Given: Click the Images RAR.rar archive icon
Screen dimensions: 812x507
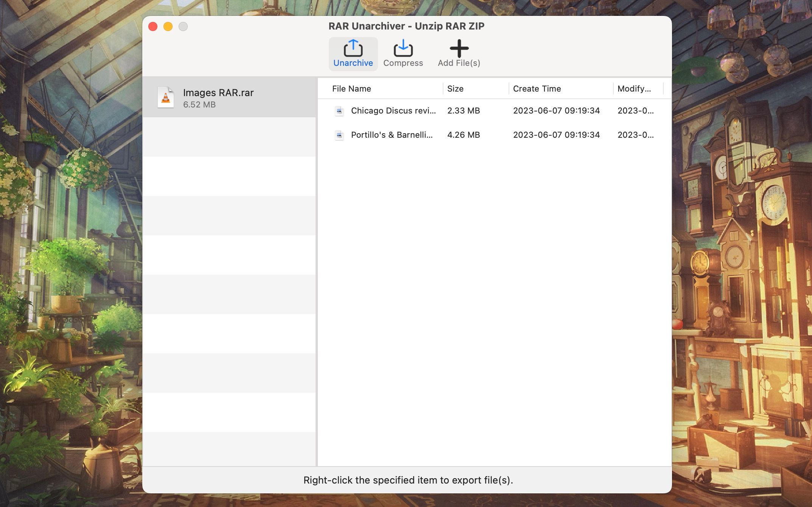Looking at the screenshot, I should (166, 98).
